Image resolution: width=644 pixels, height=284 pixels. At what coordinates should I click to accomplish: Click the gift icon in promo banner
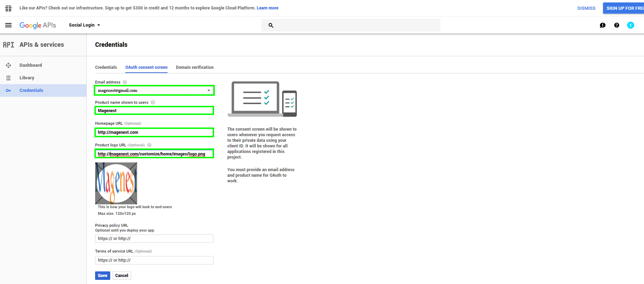tap(8, 8)
